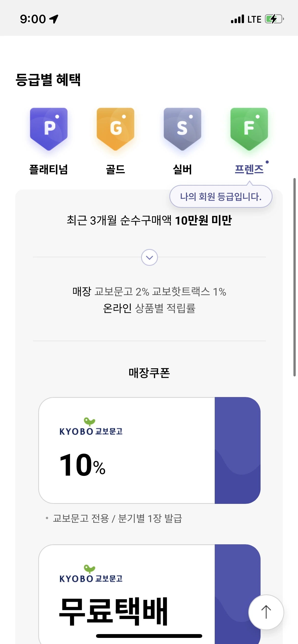Open the 무료택배 coupon card
Viewport: 298px width, 644px height.
click(149, 594)
